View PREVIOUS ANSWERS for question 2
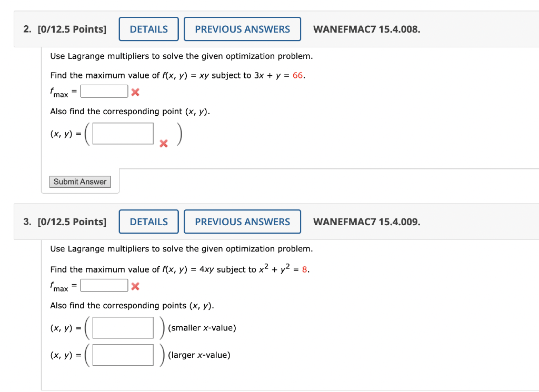The image size is (539, 392). tap(242, 29)
